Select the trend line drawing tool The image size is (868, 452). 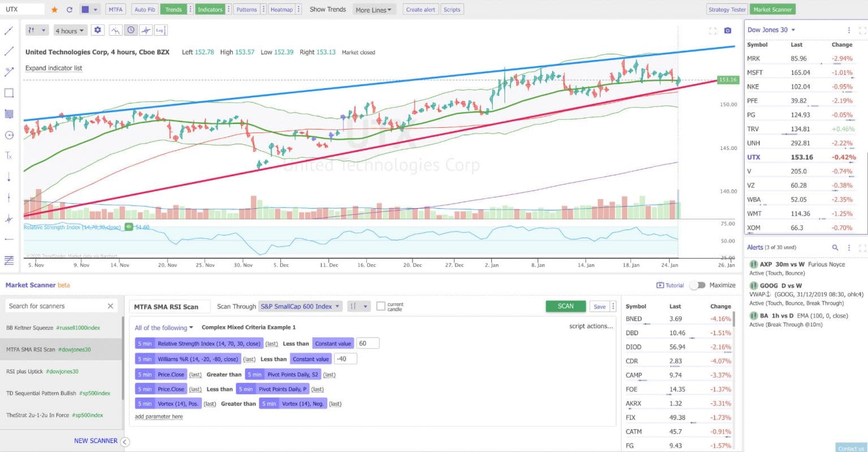(9, 51)
